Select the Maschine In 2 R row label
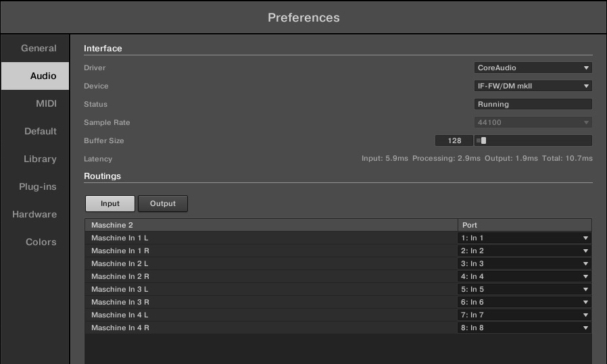This screenshot has width=607, height=364. pos(120,276)
